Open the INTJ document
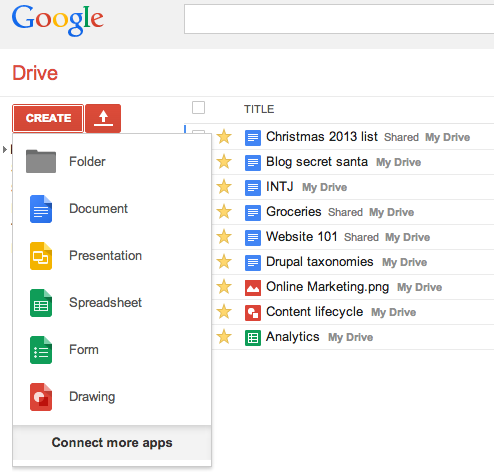The height and width of the screenshot is (473, 494). (280, 187)
